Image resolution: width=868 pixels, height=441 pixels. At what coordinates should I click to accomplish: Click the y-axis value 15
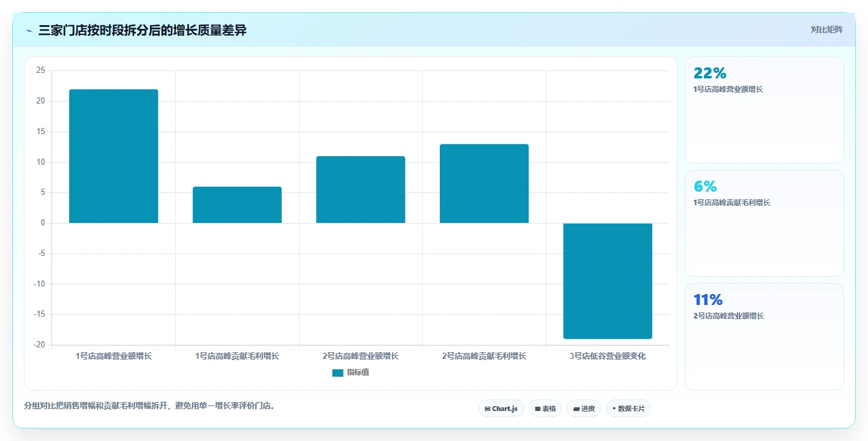[x=41, y=132]
